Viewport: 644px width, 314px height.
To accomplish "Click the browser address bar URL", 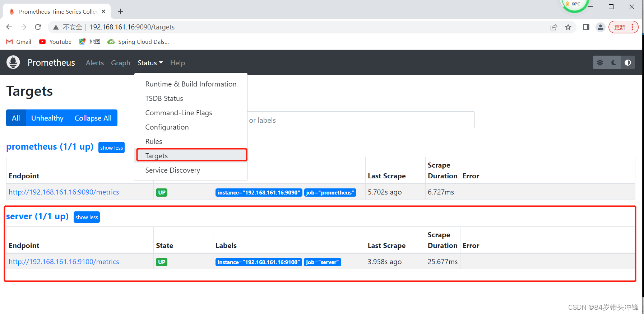I will [x=132, y=27].
